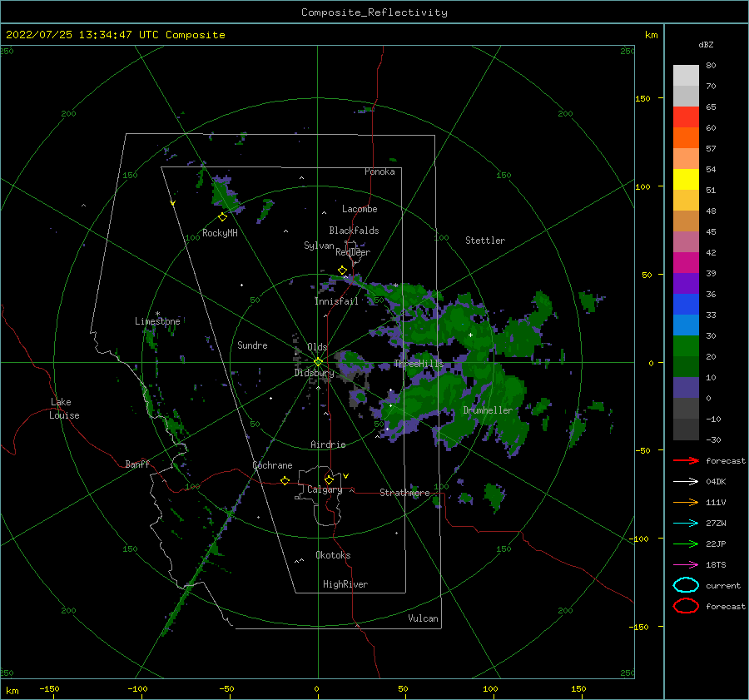
Task: Click the orange 60 dBZ color swatch
Action: click(x=686, y=137)
